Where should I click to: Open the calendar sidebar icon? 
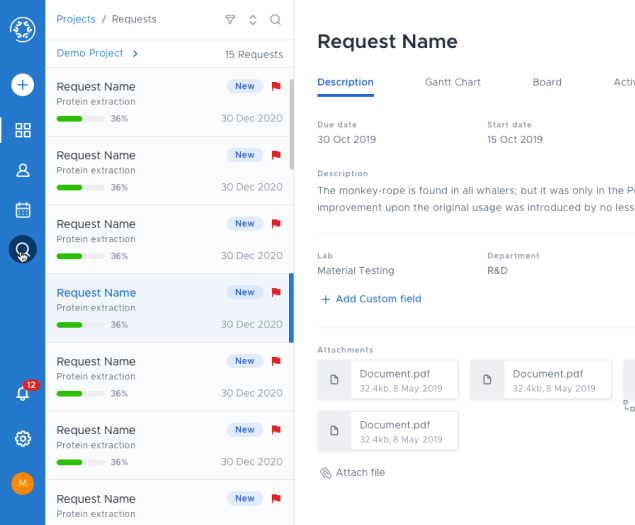(x=22, y=210)
